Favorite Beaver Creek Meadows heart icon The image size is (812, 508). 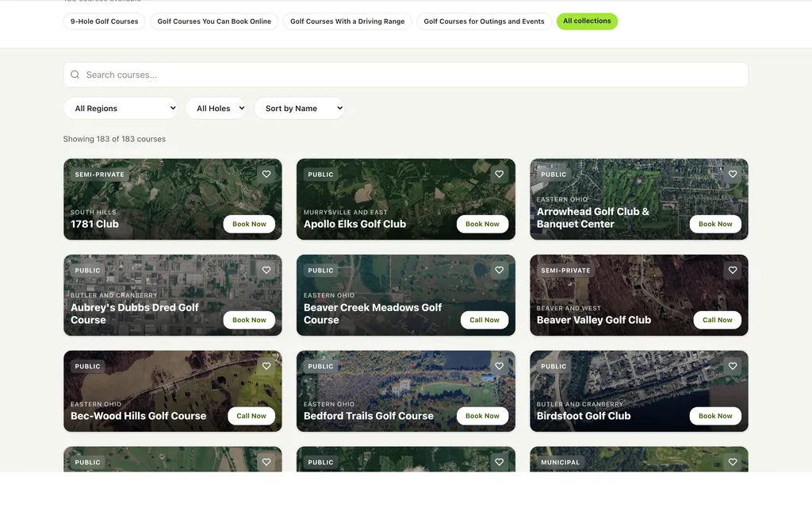(x=500, y=270)
